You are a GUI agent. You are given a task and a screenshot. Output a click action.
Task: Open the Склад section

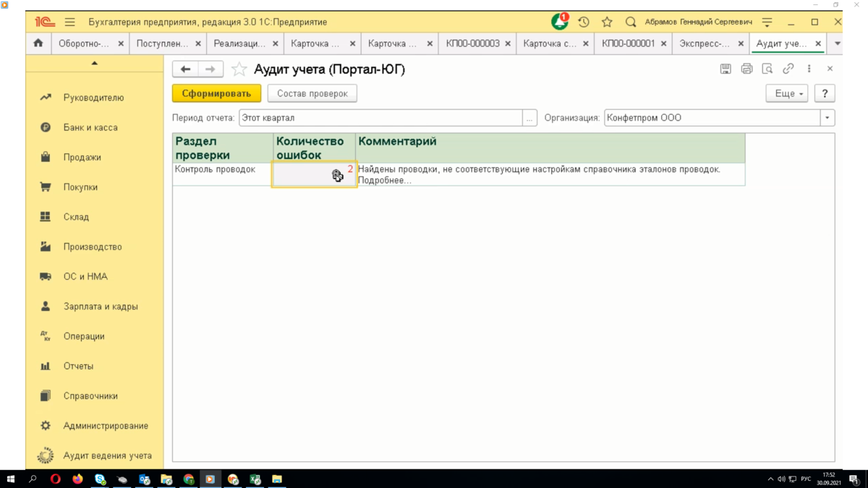pyautogui.click(x=76, y=217)
